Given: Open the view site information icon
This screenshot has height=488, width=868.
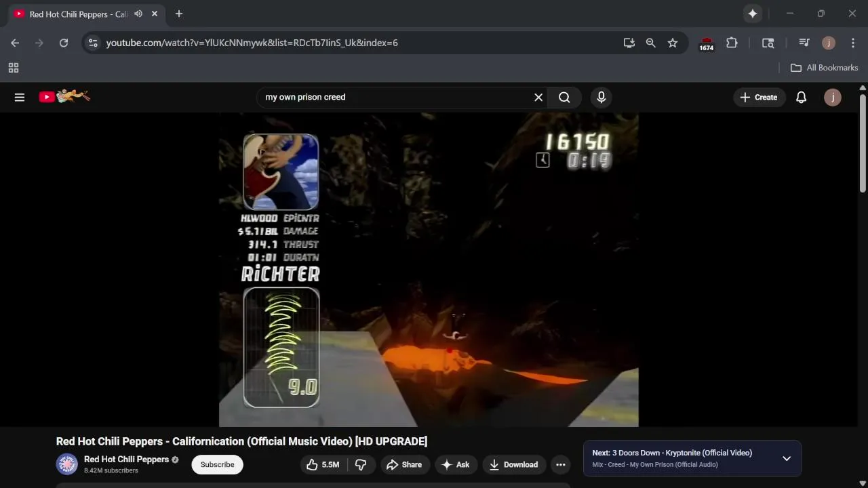Looking at the screenshot, I should (93, 43).
